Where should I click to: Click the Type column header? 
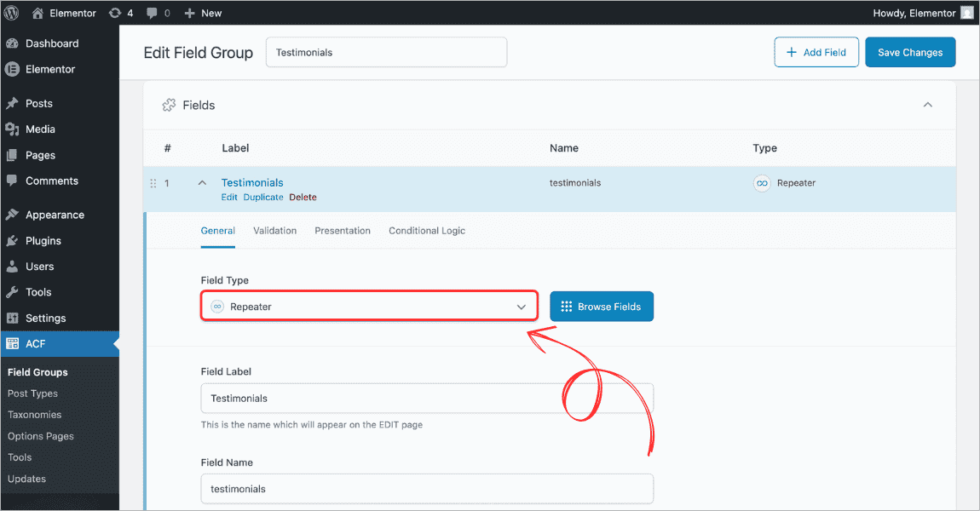point(764,148)
